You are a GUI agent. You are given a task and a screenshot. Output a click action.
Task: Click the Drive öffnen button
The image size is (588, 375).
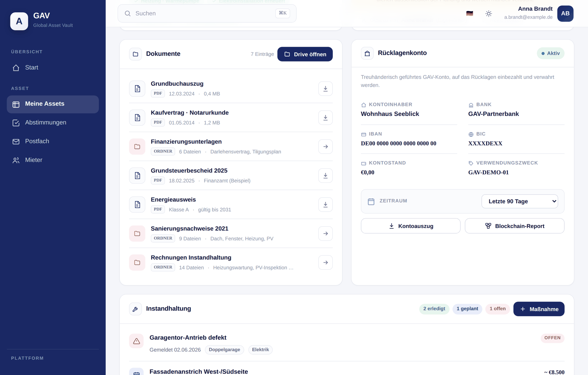[305, 54]
